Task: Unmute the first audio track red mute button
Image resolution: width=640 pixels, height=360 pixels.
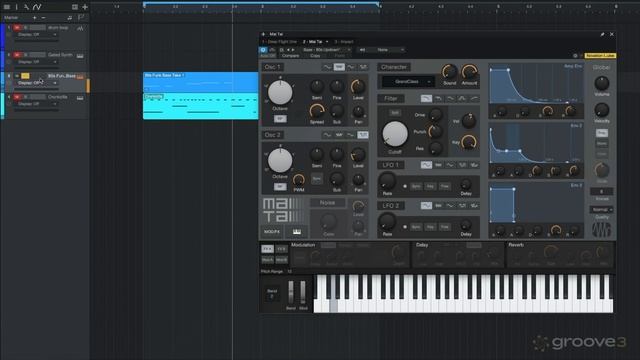Action: (x=17, y=28)
